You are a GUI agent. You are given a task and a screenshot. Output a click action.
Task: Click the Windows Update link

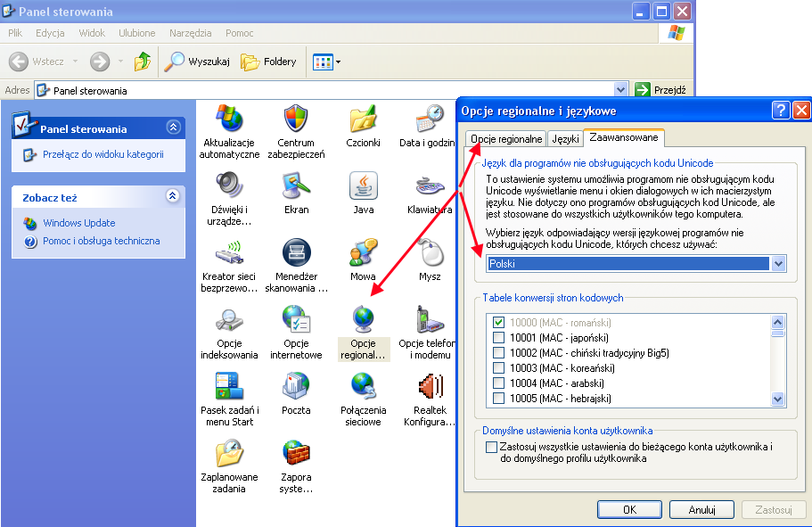(x=78, y=223)
